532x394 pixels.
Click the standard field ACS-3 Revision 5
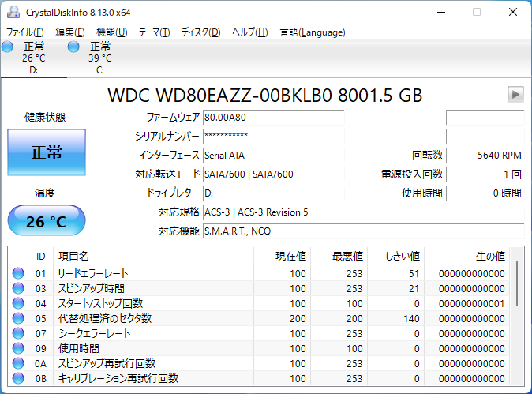pyautogui.click(x=363, y=212)
